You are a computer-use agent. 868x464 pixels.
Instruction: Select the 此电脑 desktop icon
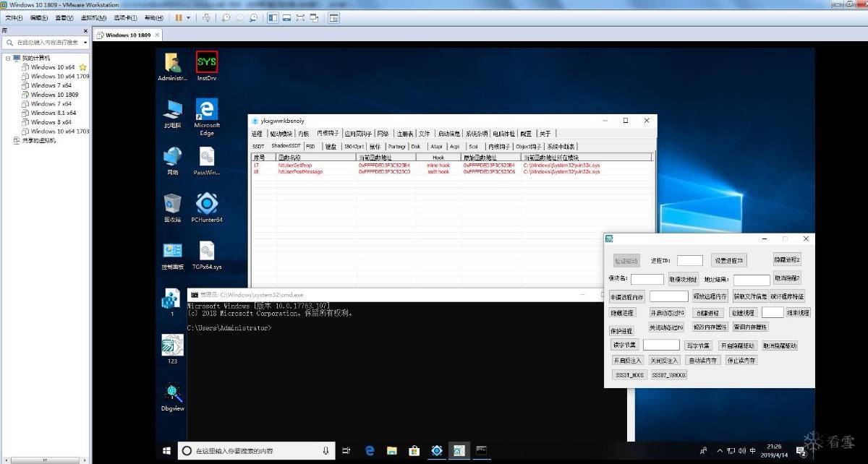(172, 113)
